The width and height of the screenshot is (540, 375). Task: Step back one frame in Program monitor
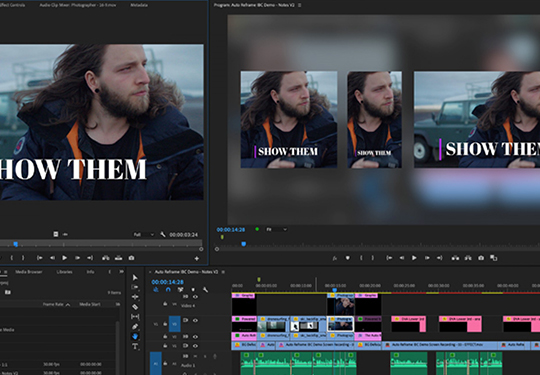(402, 258)
